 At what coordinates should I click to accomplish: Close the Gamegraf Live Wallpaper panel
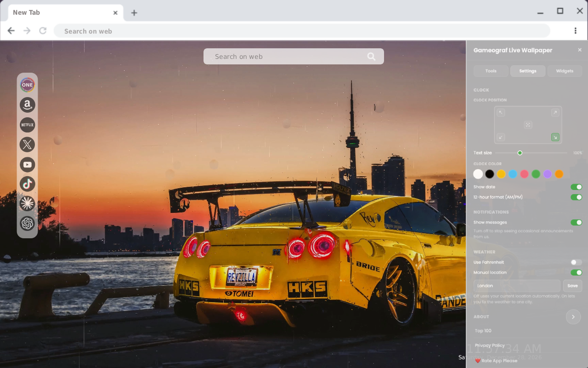(580, 50)
